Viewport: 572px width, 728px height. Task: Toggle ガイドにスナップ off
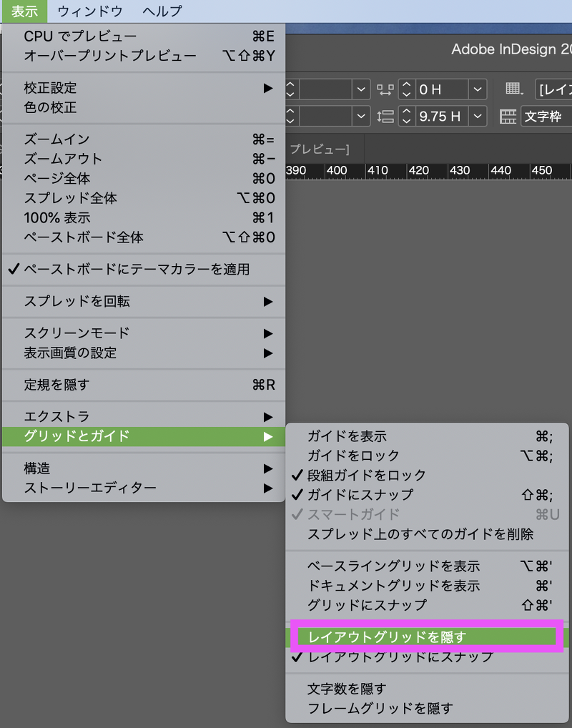tap(360, 494)
